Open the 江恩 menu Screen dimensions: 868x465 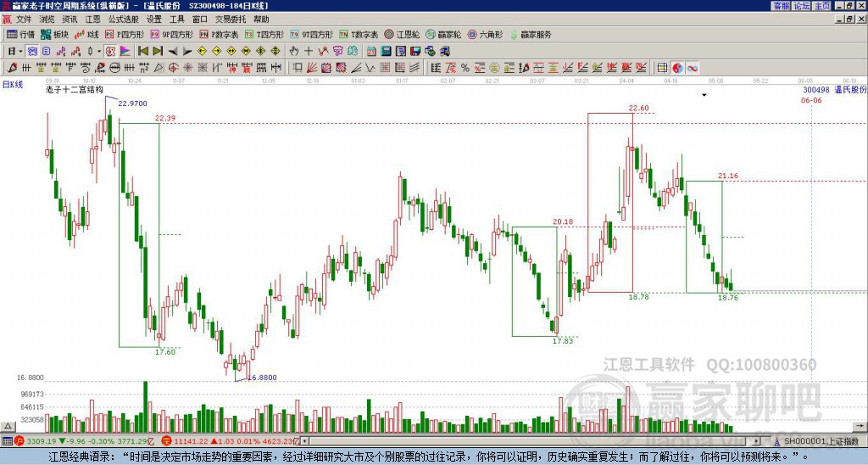pos(92,20)
